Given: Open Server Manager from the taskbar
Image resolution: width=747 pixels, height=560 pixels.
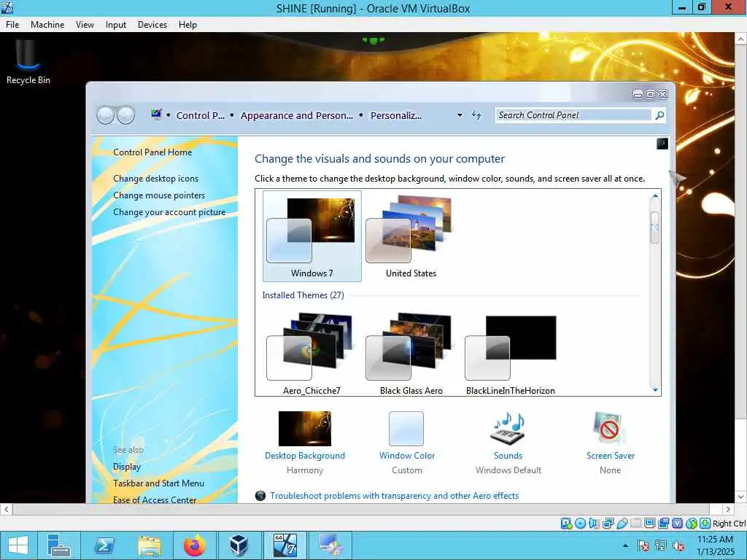Looking at the screenshot, I should [59, 545].
